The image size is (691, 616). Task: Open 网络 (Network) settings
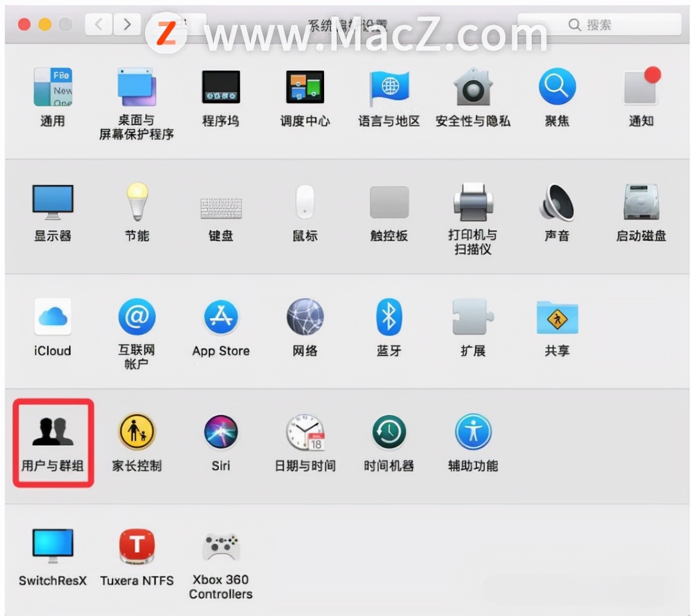click(x=304, y=316)
